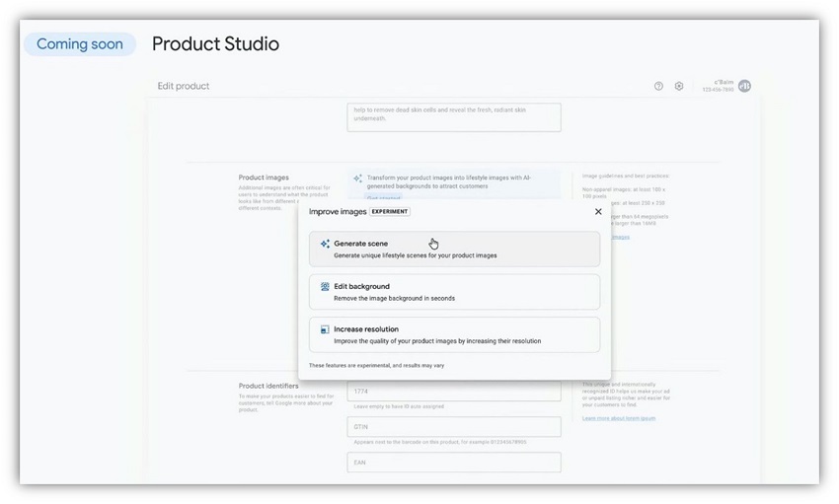The image size is (839, 504).
Task: Click the Generate scene sparkle icon
Action: pos(325,244)
